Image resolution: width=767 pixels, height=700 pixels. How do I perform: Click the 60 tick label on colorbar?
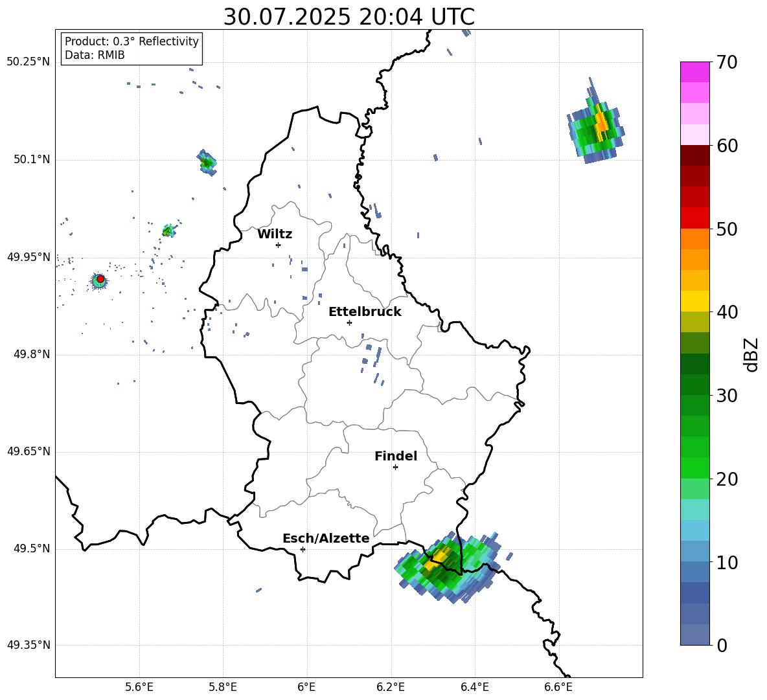tap(727, 146)
